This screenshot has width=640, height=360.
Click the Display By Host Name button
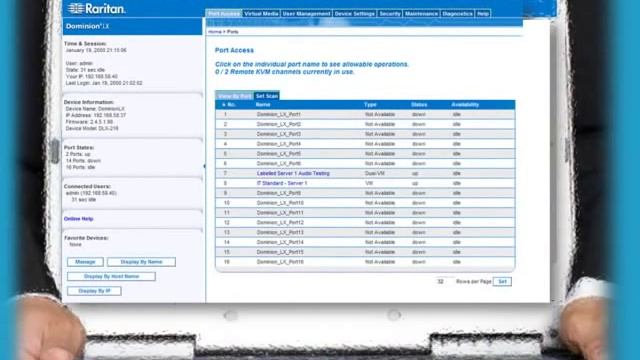(x=111, y=276)
